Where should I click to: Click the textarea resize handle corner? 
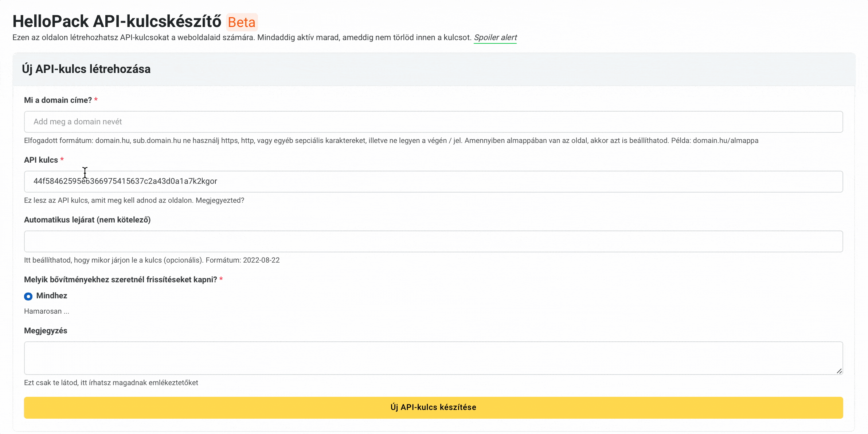[839, 371]
